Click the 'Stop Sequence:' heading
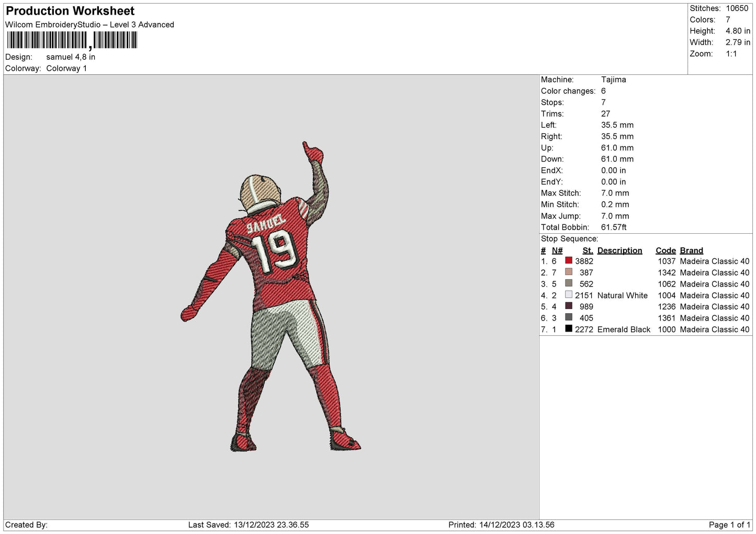The image size is (756, 534). [x=569, y=238]
